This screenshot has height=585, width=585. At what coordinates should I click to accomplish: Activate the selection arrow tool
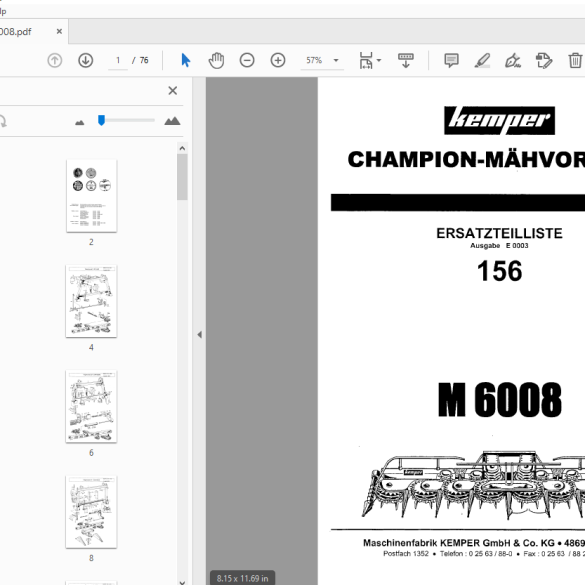pos(185,60)
